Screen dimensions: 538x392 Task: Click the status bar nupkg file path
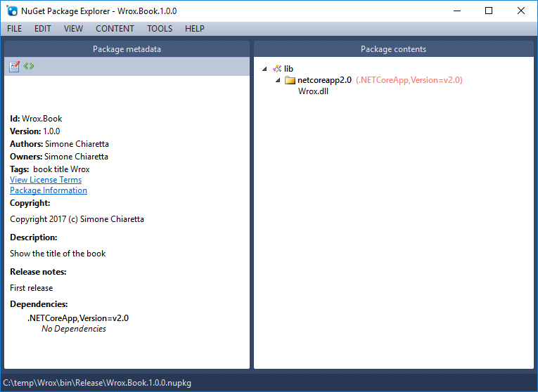(x=97, y=383)
